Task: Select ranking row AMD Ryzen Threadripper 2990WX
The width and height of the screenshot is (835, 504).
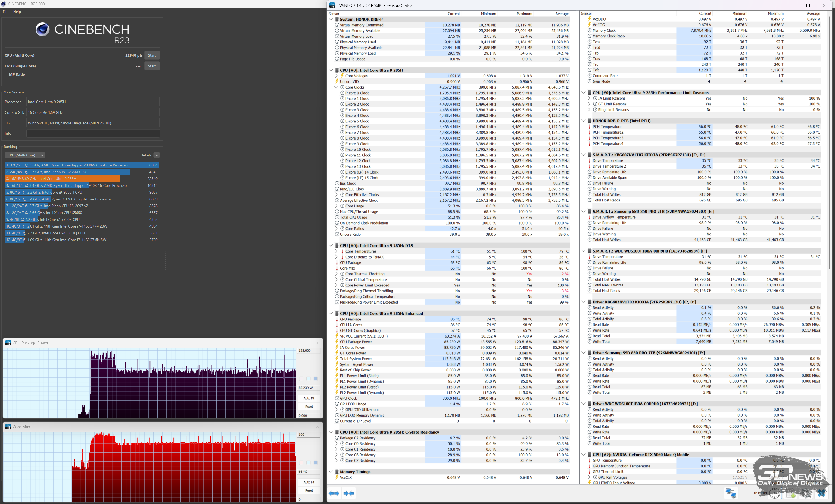Action: pos(82,165)
